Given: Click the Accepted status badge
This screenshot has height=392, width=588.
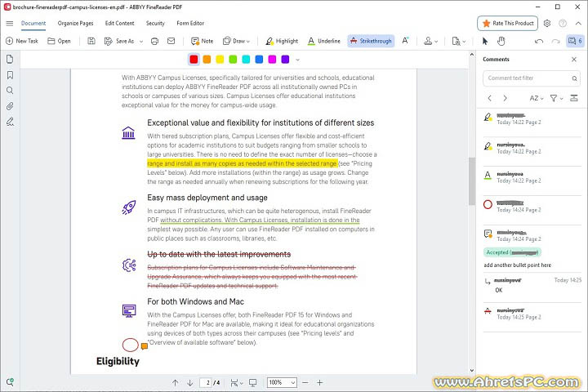Looking at the screenshot, I should (x=512, y=252).
